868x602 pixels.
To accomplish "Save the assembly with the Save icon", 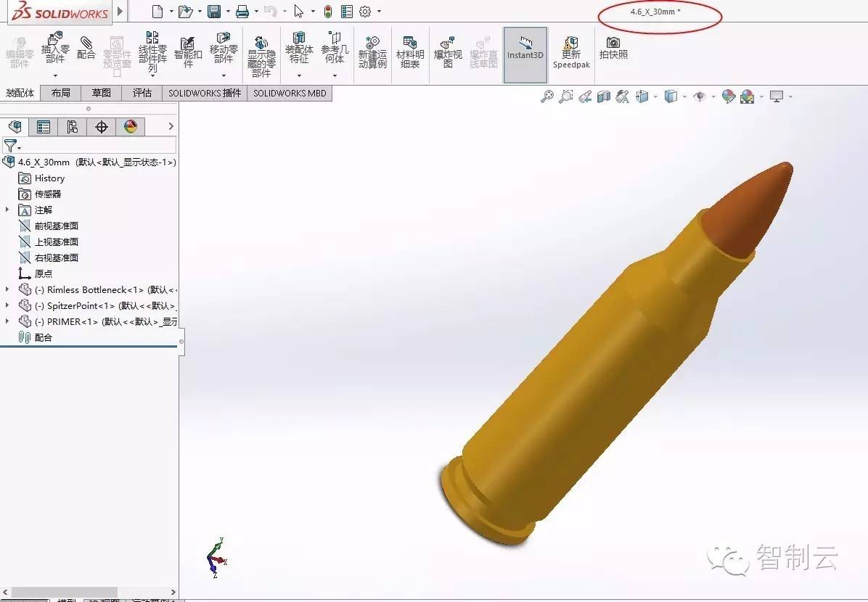I will (214, 11).
